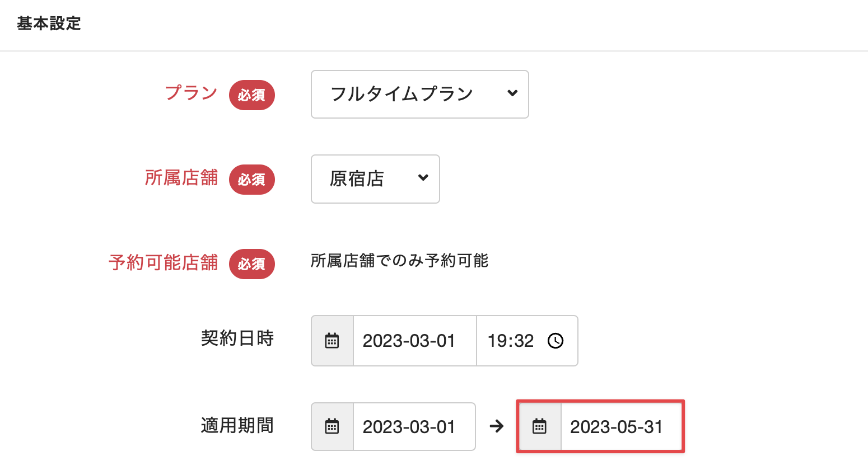The width and height of the screenshot is (868, 461).
Task: Click the 契約日時 label
Action: 237,338
